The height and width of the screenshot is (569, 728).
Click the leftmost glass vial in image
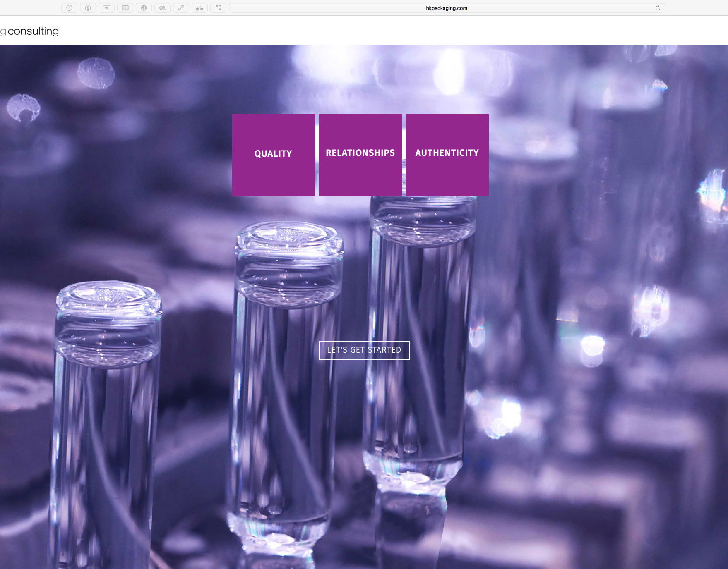107,422
